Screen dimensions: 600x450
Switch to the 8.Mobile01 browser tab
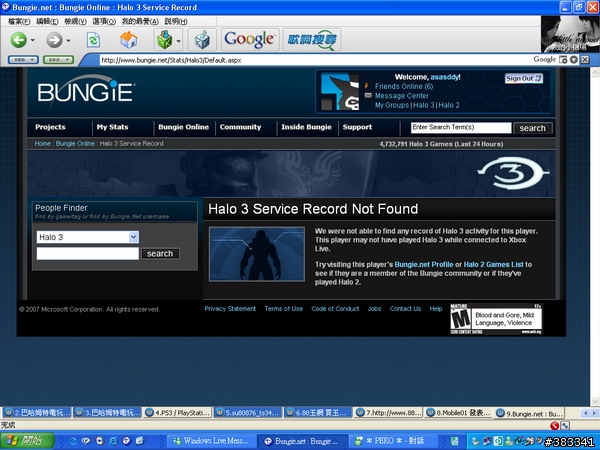pos(459,413)
